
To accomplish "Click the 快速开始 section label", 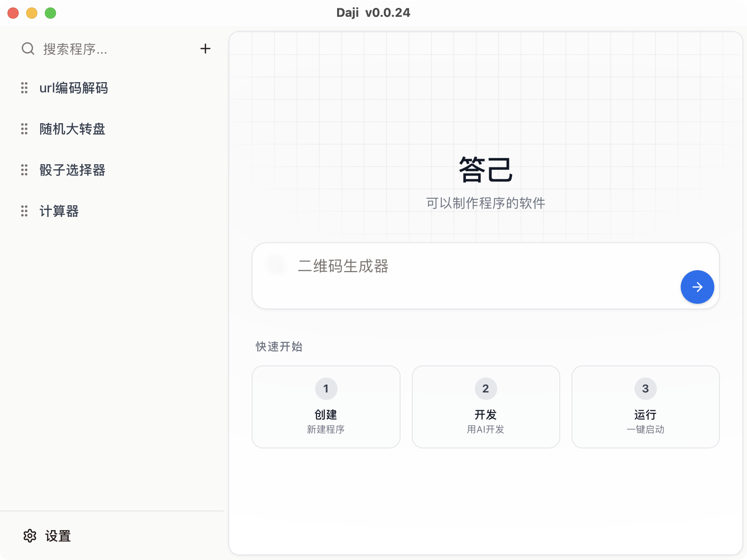I will pyautogui.click(x=279, y=347).
